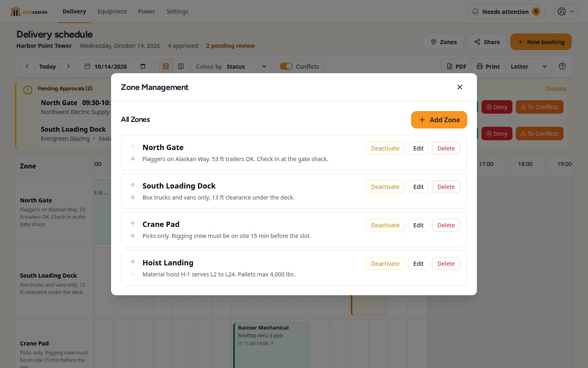This screenshot has height=368, width=588.
Task: Open Colour by Status dropdown
Action: coord(232,66)
